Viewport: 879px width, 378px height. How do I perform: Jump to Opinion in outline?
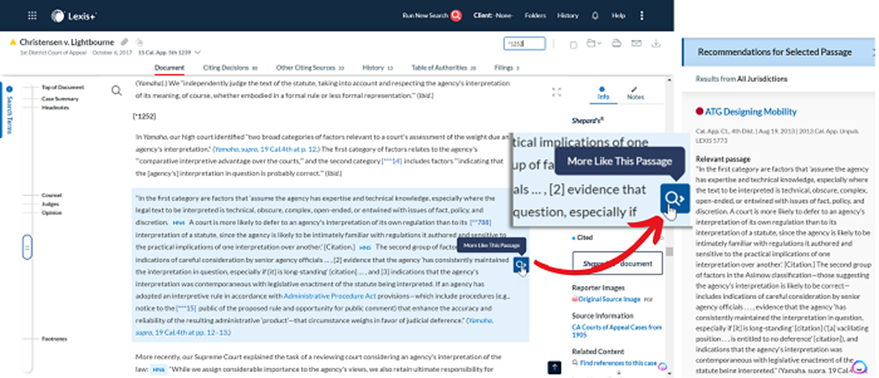52,213
